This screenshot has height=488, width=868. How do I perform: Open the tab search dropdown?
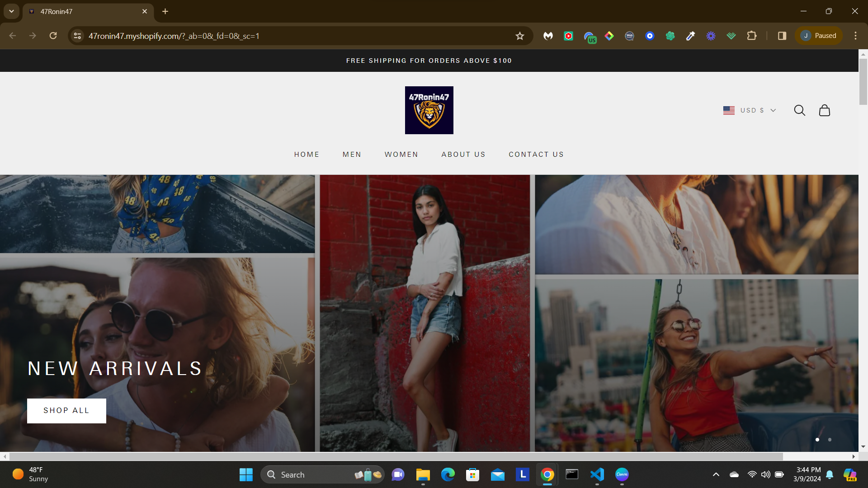tap(11, 11)
